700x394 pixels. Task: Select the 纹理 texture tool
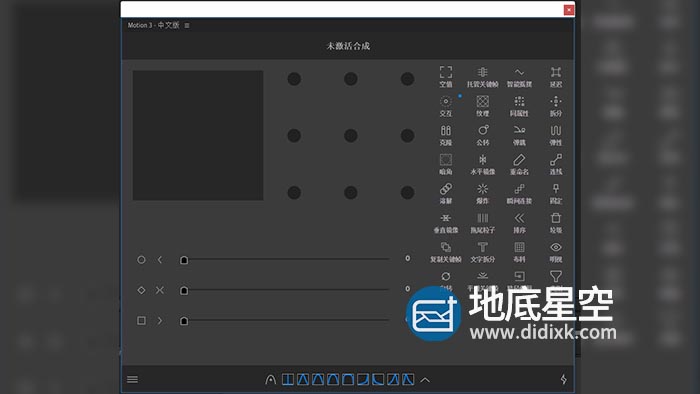pos(482,106)
